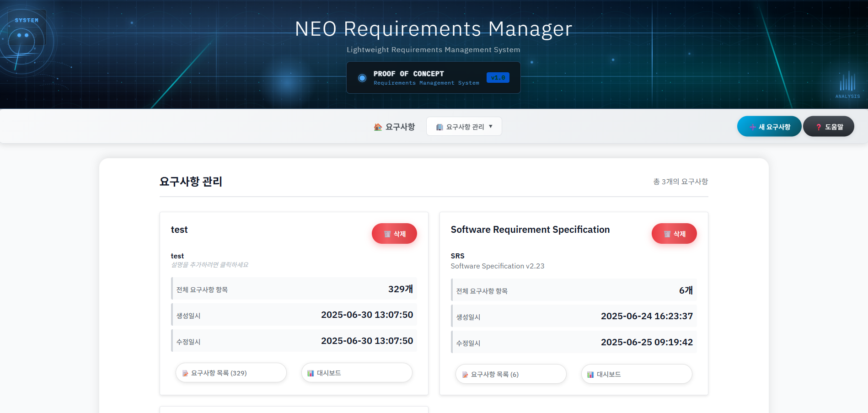The image size is (868, 413).
Task: Click the v1.0 version badge
Action: (497, 77)
